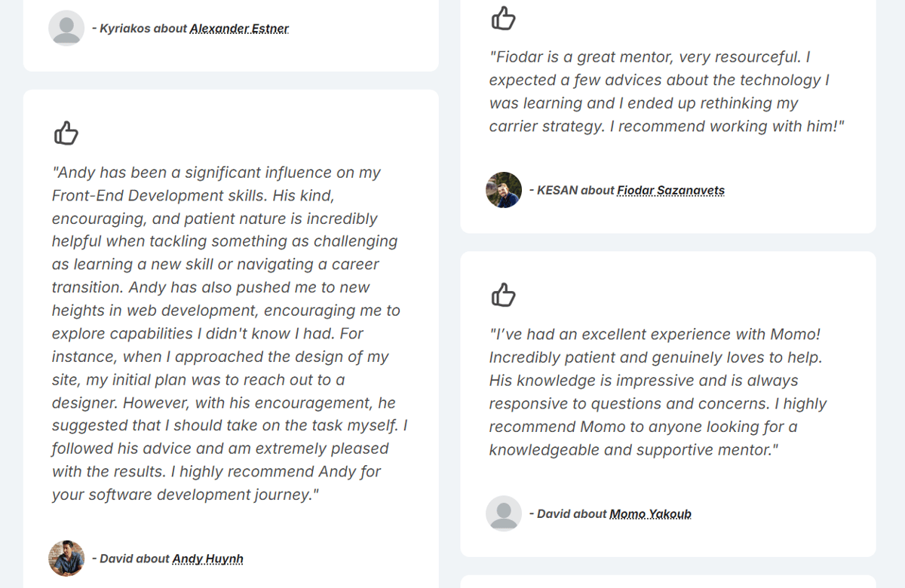Click '- David about' next to Andy Huynh

pyautogui.click(x=130, y=559)
